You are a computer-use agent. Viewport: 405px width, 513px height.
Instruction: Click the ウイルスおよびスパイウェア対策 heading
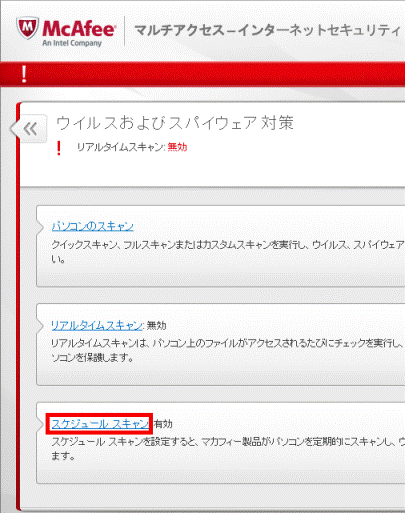pyautogui.click(x=175, y=123)
